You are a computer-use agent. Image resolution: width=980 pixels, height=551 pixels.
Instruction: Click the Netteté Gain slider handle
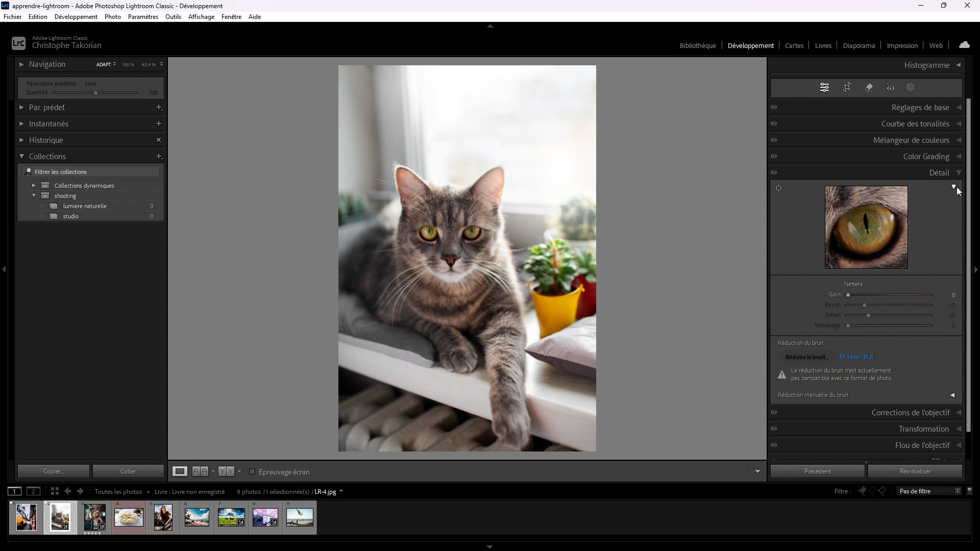848,295
